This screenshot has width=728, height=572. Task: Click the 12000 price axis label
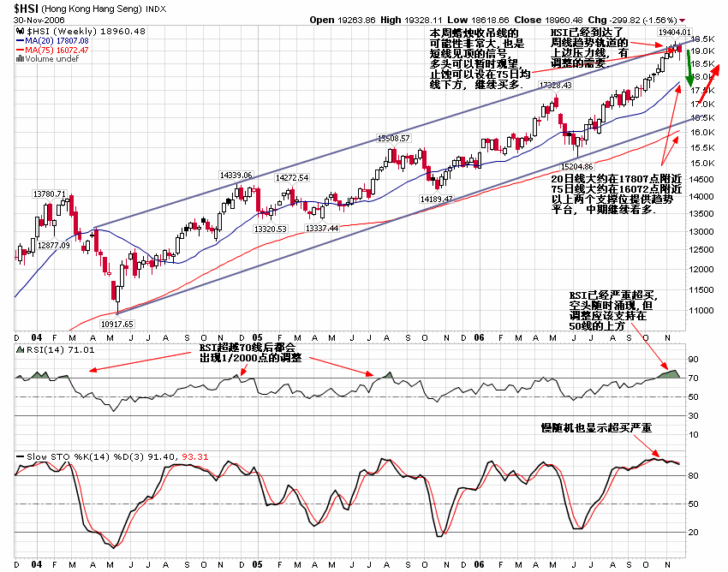701,269
